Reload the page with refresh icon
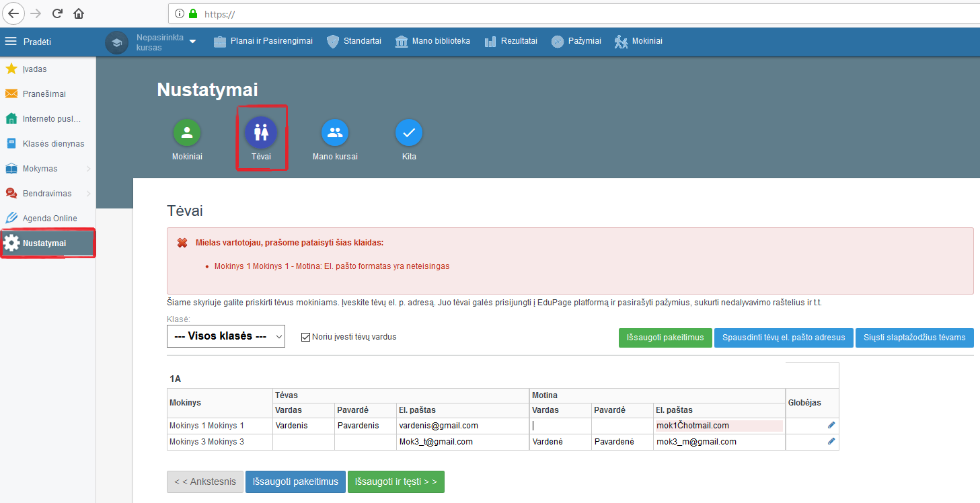 57,13
